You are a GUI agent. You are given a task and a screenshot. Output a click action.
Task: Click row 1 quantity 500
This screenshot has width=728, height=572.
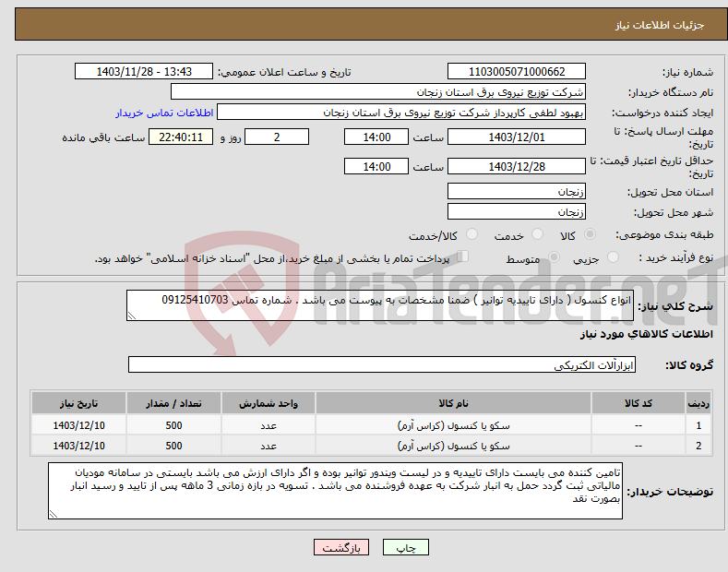tap(173, 425)
